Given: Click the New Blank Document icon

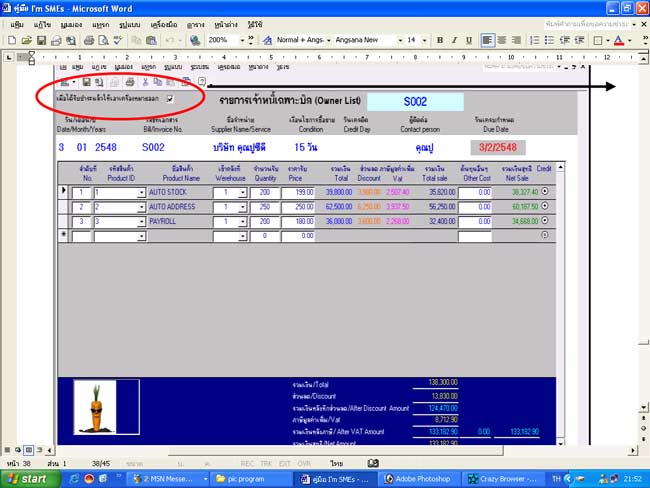Looking at the screenshot, I should point(10,40).
